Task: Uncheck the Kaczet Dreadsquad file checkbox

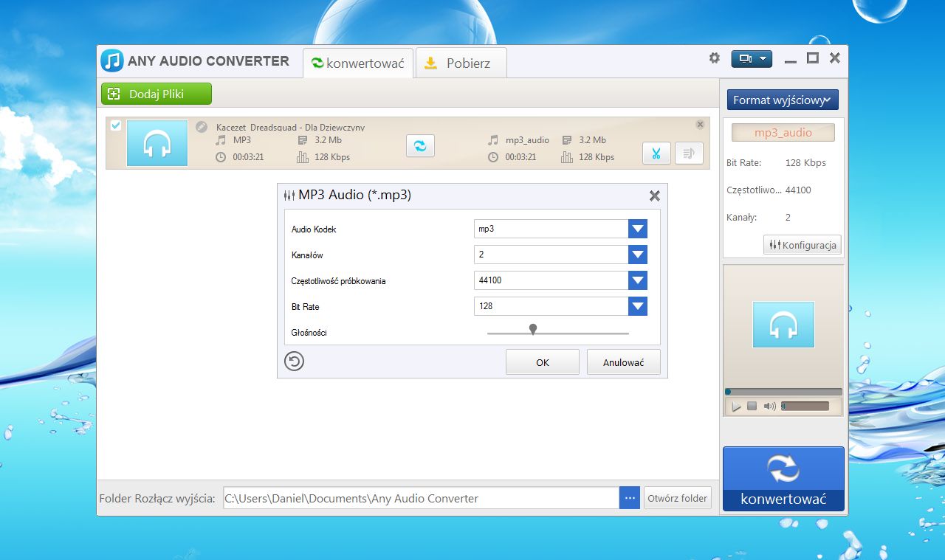Action: click(116, 125)
